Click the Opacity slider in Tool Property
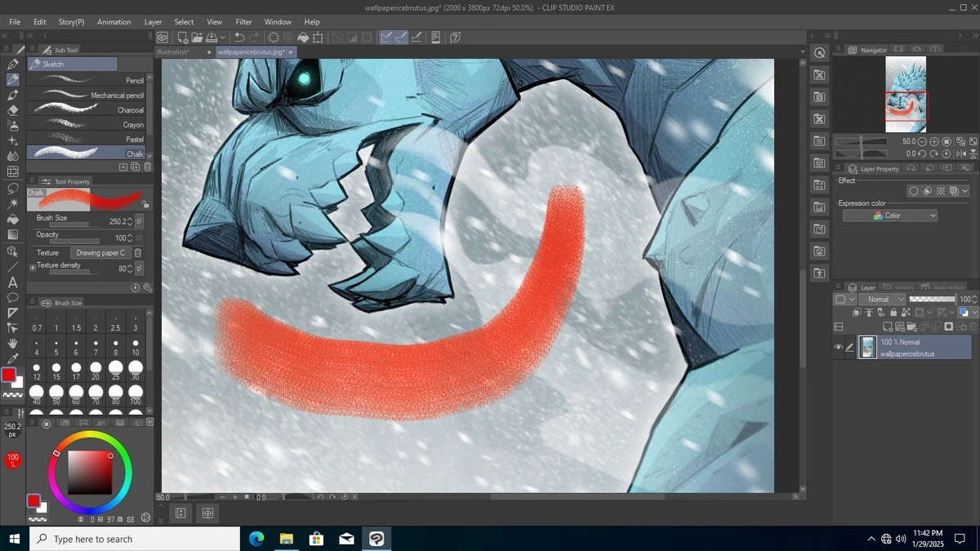 (x=73, y=241)
